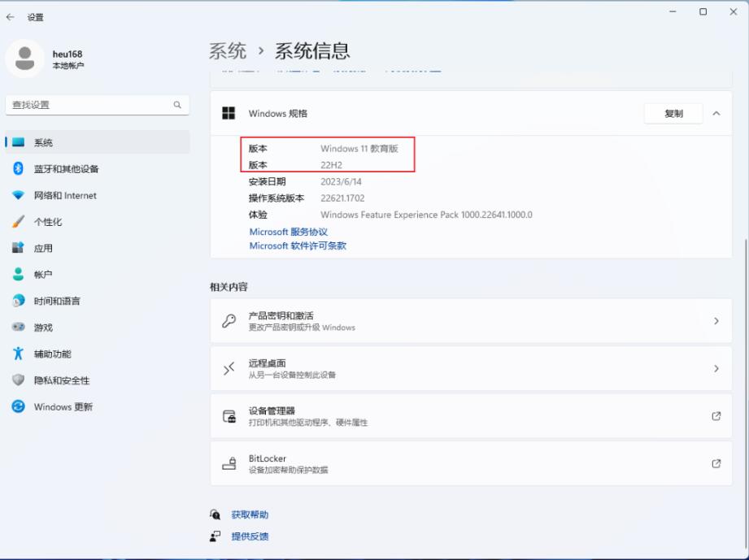Click the 帐户 person icon

18,274
